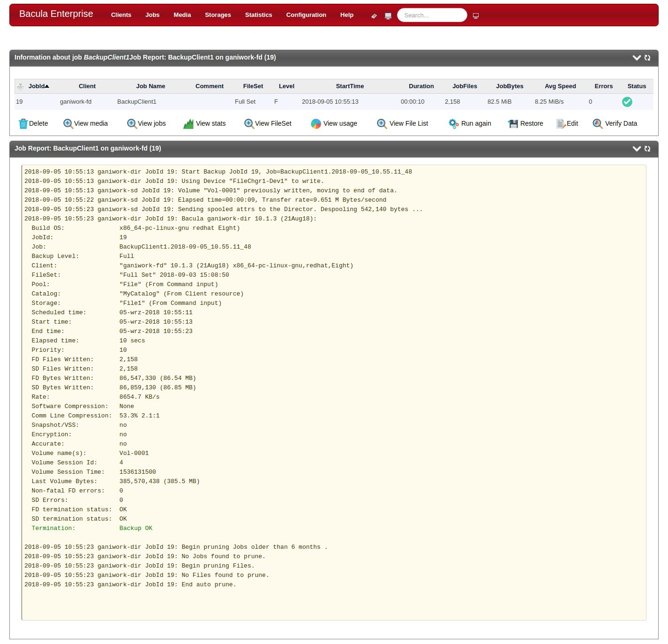Click the green Backup OK termination text
Image resolution: width=668 pixels, height=644 pixels.
(136, 528)
